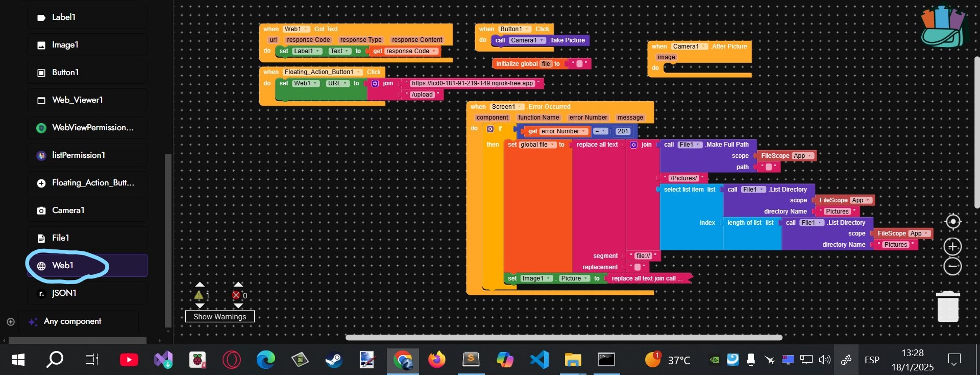
Task: Open Steam from the taskbar
Action: tap(334, 361)
